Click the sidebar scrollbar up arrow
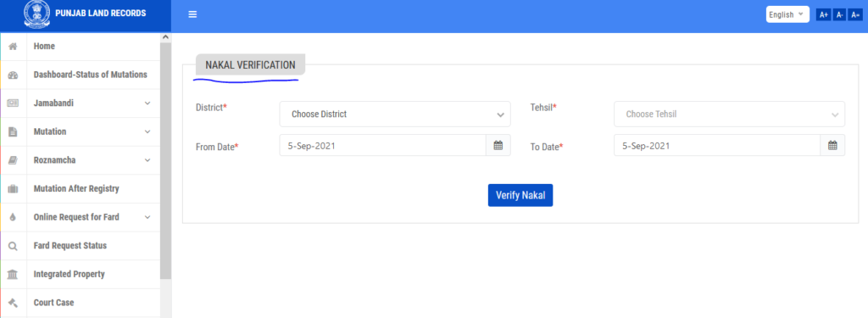Screen dimensions: 868x318 [165, 37]
